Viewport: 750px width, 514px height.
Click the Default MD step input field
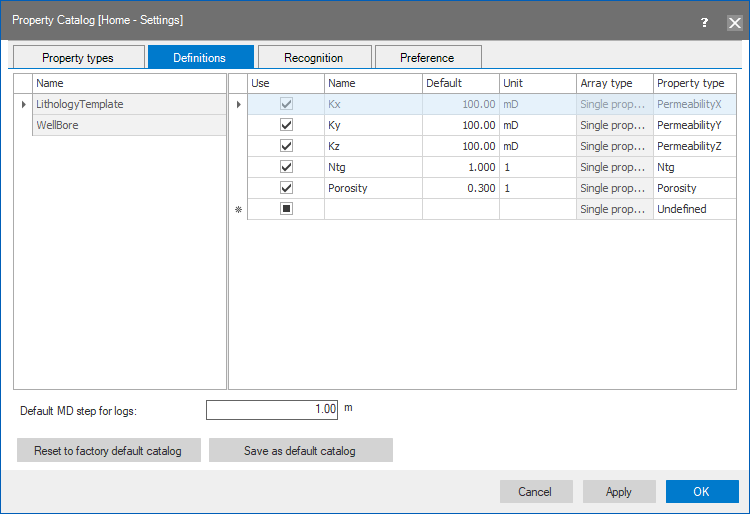tap(272, 409)
